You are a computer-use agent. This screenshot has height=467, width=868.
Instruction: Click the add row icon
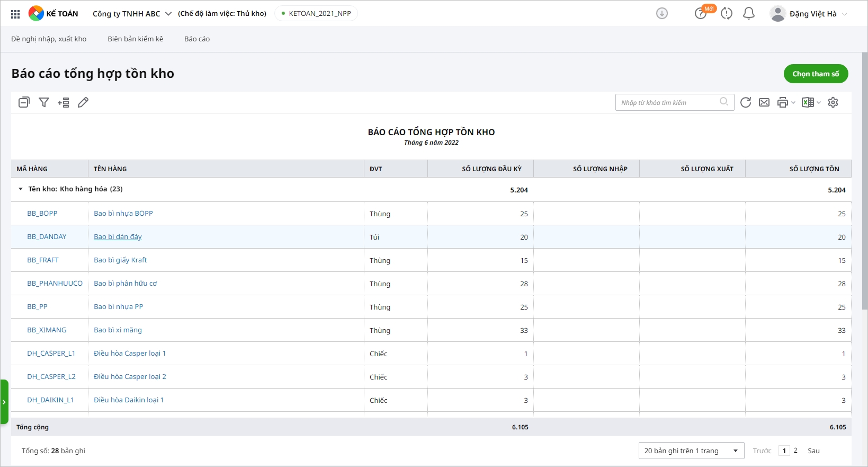point(64,102)
